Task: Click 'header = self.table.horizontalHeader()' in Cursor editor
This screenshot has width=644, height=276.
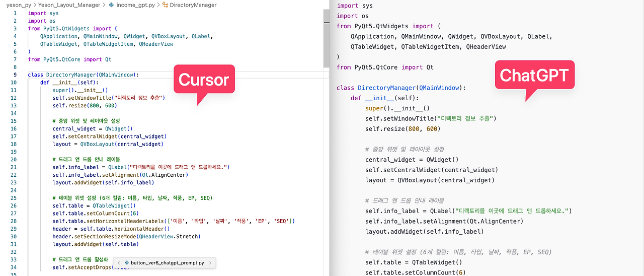Action: [x=111, y=229]
